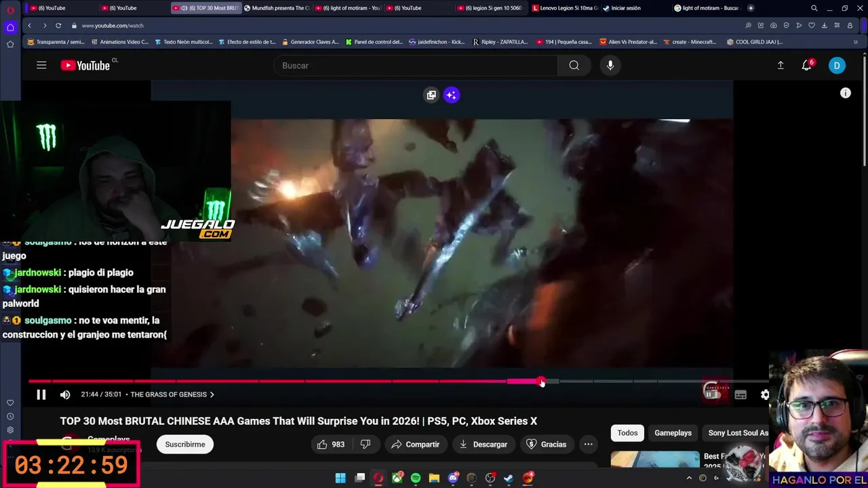Click into the Buscar search field
The width and height of the screenshot is (868, 488).
pyautogui.click(x=416, y=66)
